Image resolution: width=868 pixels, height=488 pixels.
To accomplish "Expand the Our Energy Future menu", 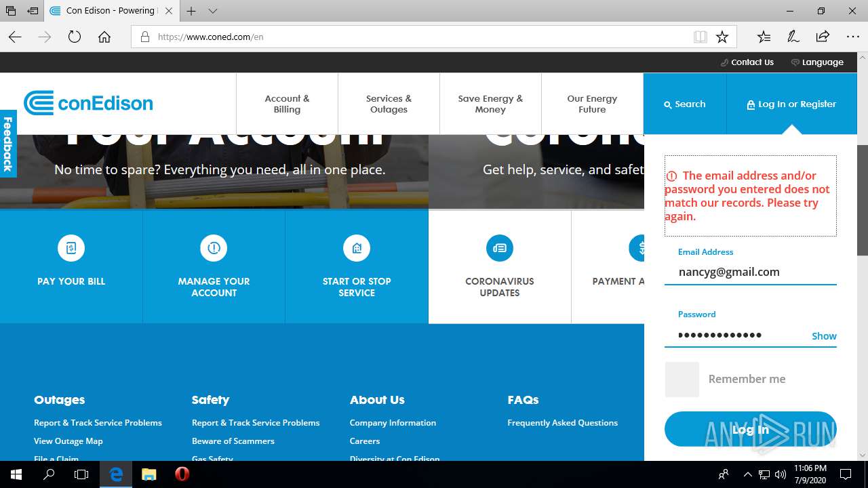I will coord(592,104).
